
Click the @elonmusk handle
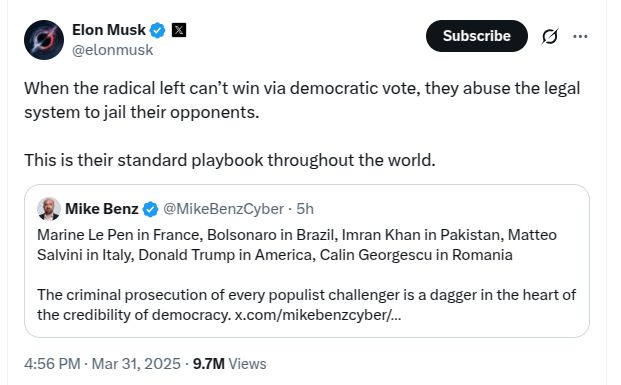tap(112, 50)
